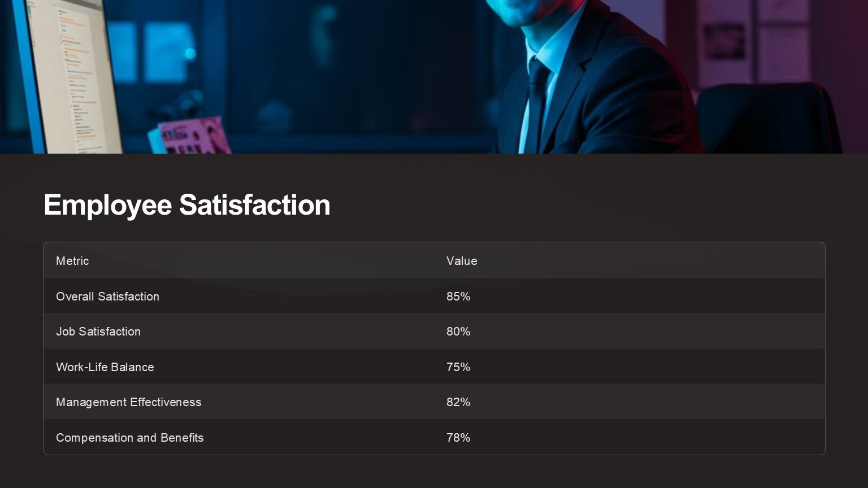Viewport: 868px width, 488px height.
Task: Select the Metric column header
Action: [x=72, y=261]
